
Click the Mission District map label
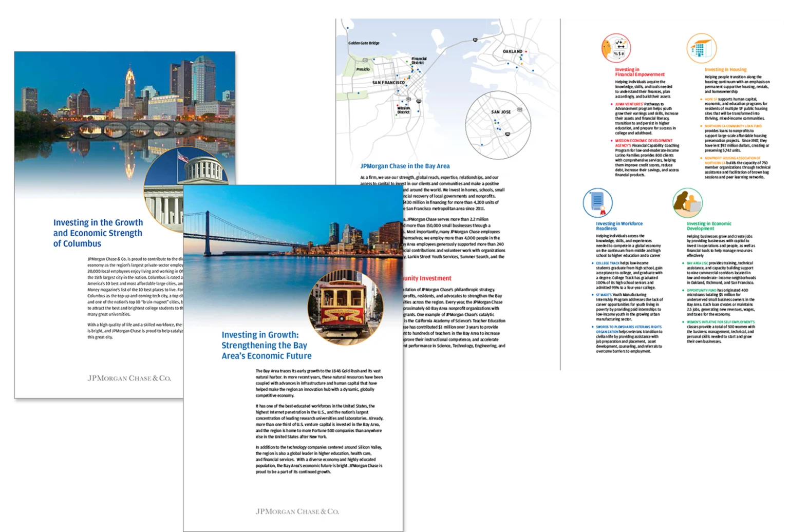403,110
